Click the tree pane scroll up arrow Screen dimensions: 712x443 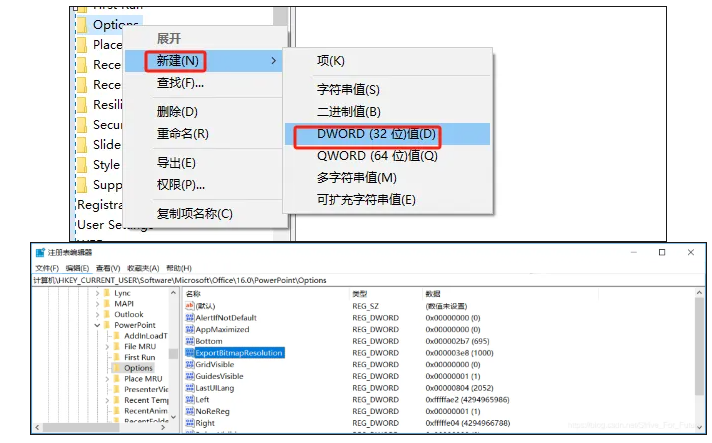(x=173, y=293)
